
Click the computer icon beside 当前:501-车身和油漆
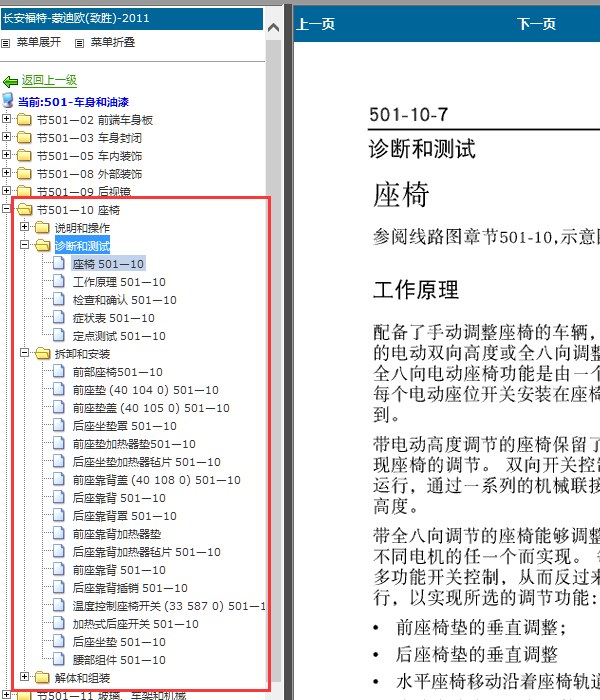[8, 100]
